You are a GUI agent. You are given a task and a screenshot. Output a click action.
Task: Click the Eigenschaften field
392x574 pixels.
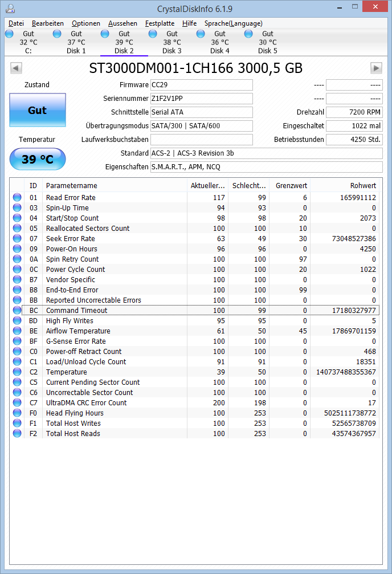(267, 167)
